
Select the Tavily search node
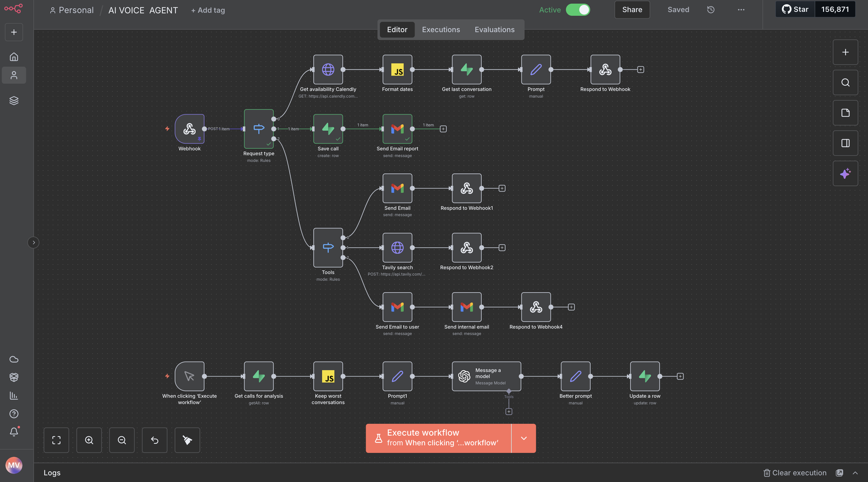[x=397, y=248]
